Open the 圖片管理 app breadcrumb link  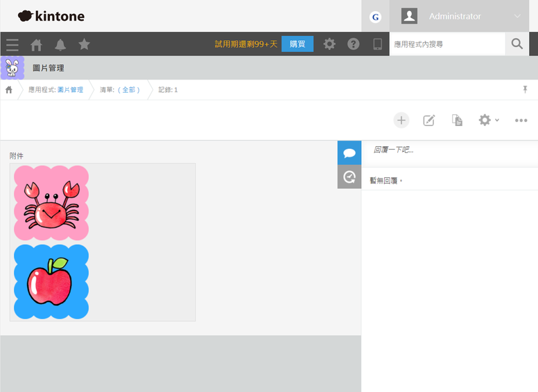click(x=70, y=90)
